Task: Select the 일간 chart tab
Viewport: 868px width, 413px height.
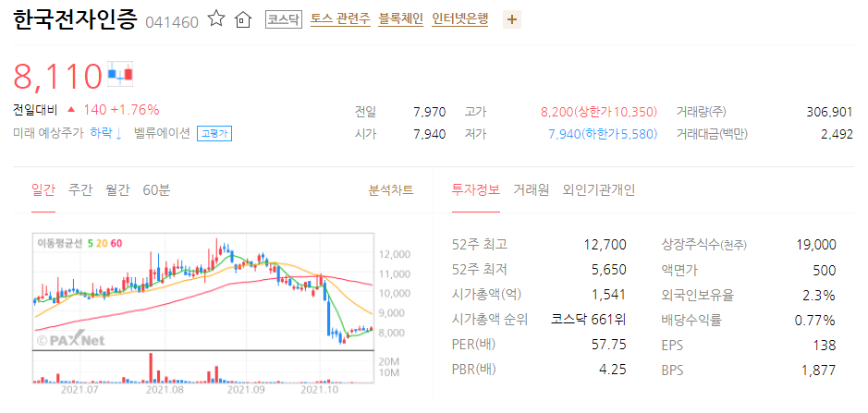Action: pyautogui.click(x=43, y=190)
